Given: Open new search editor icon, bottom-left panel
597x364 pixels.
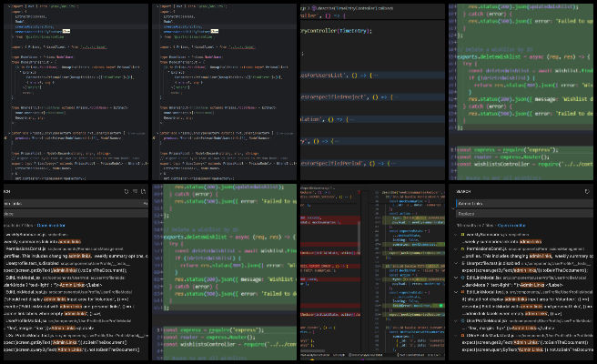Looking at the screenshot, I should 143,191.
